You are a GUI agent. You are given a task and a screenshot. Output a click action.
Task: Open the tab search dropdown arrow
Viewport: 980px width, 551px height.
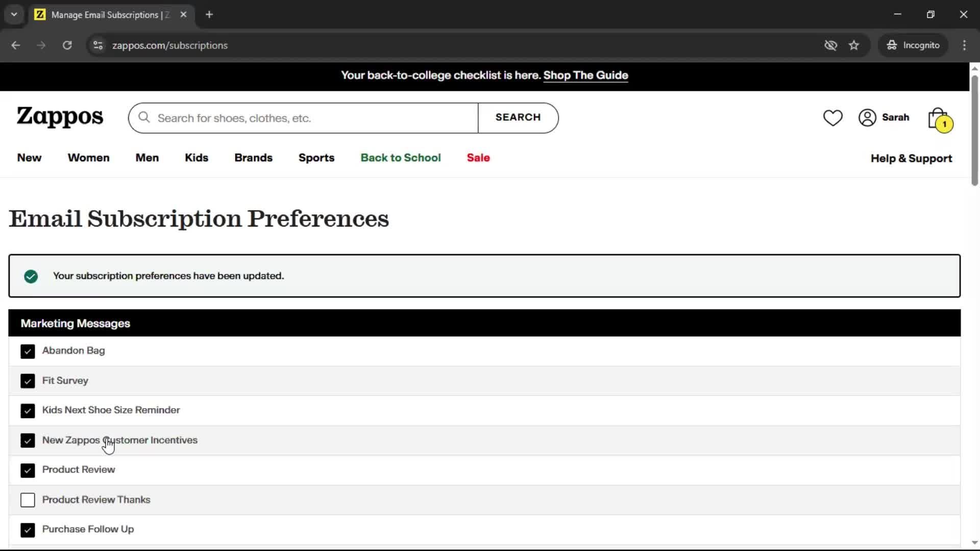point(14,14)
